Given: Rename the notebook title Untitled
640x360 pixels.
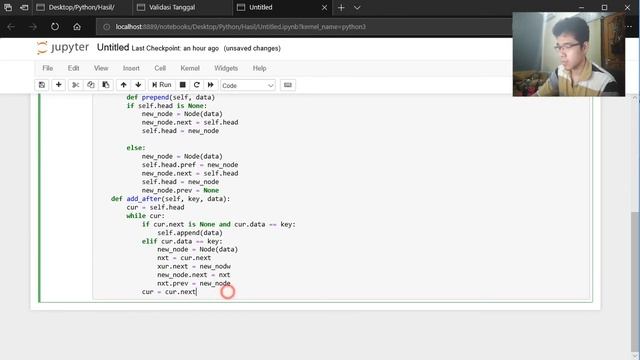Looking at the screenshot, I should (x=113, y=48).
